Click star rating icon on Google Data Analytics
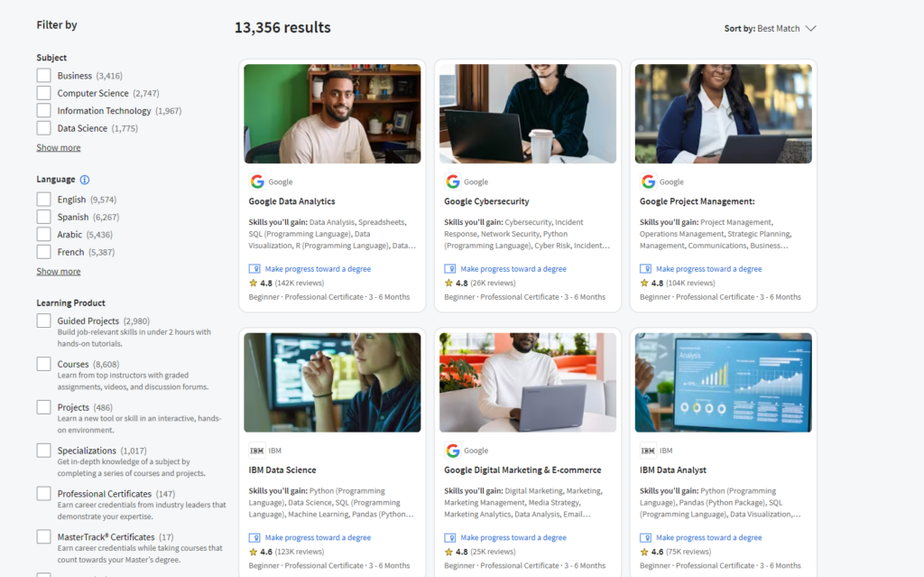 (254, 284)
